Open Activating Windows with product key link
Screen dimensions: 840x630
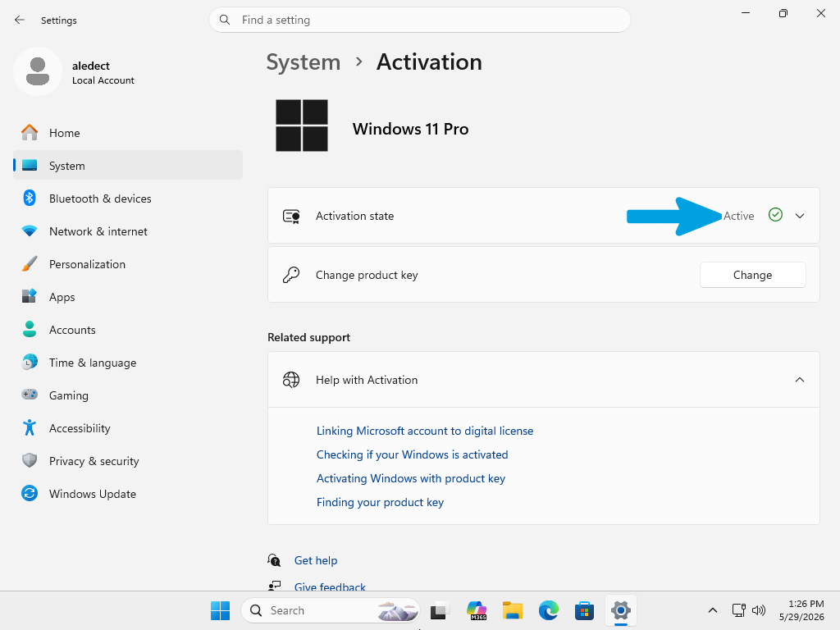[410, 478]
